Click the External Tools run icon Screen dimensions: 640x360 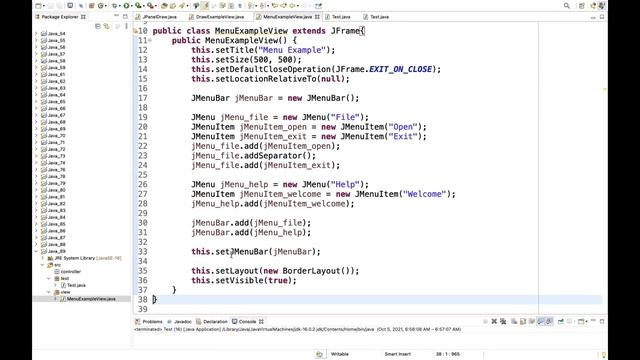(x=150, y=6)
